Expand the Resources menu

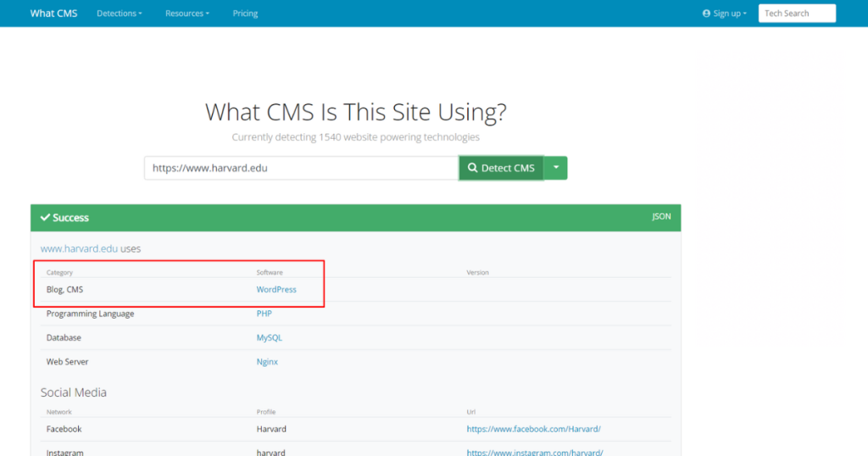coord(187,14)
